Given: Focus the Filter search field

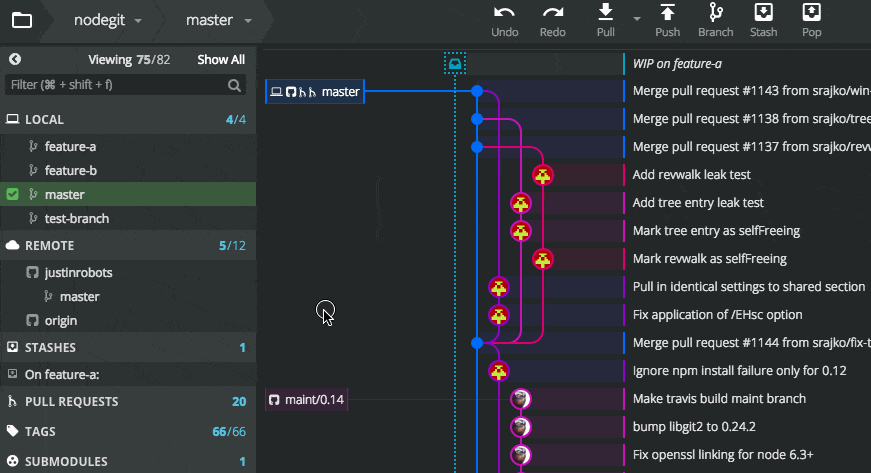Looking at the screenshot, I should click(x=125, y=85).
